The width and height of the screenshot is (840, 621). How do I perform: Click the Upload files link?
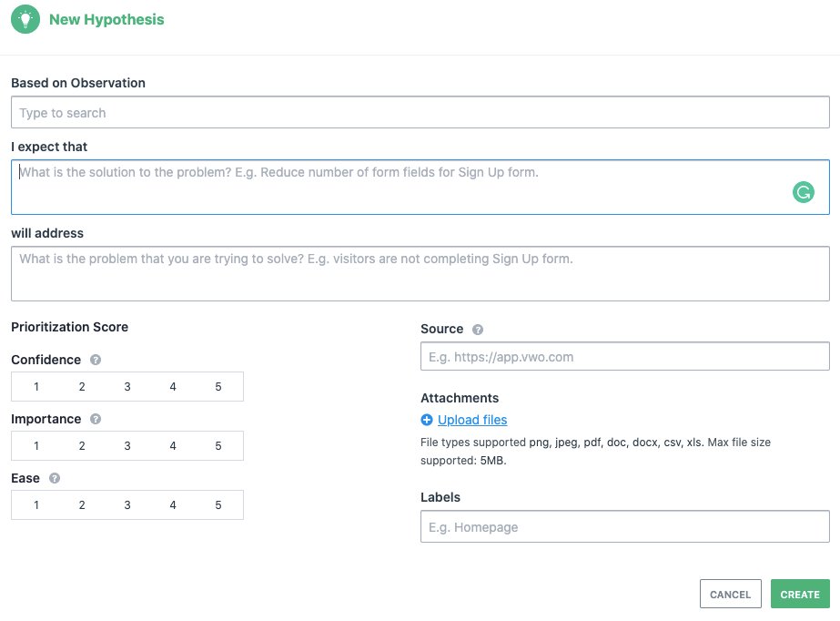click(472, 420)
